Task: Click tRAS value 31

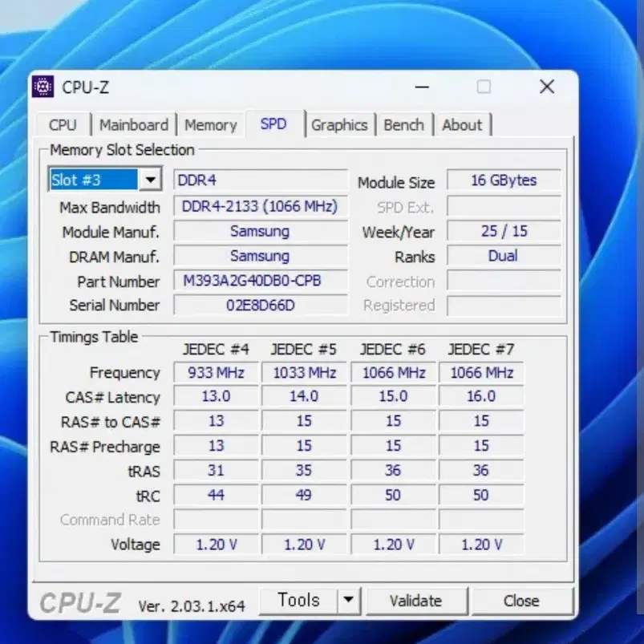Action: pos(216,470)
